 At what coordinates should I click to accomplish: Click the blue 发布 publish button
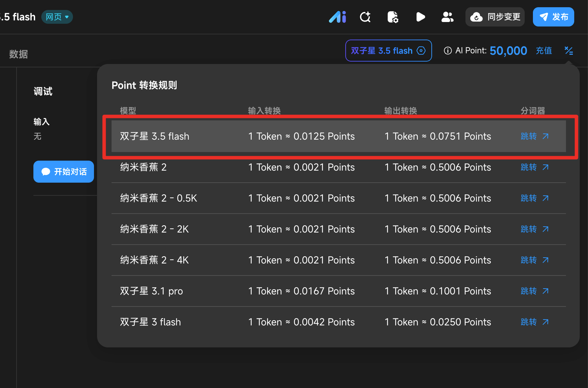[x=554, y=17]
